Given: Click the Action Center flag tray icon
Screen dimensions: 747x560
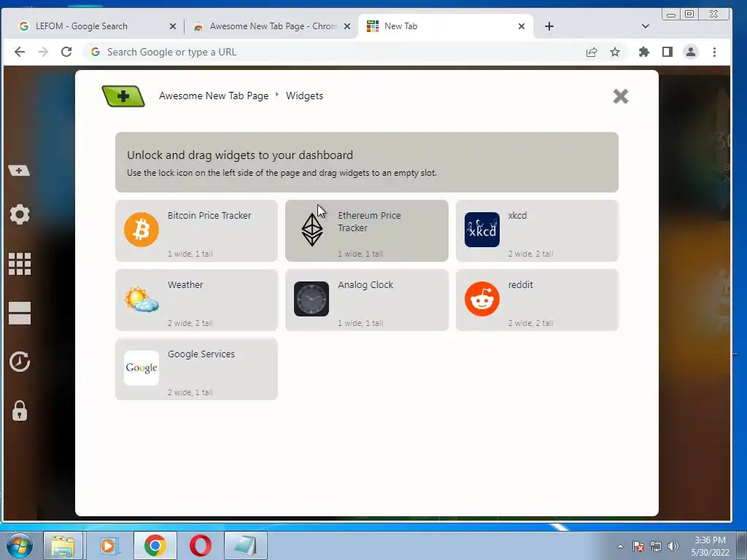Looking at the screenshot, I should [x=638, y=546].
